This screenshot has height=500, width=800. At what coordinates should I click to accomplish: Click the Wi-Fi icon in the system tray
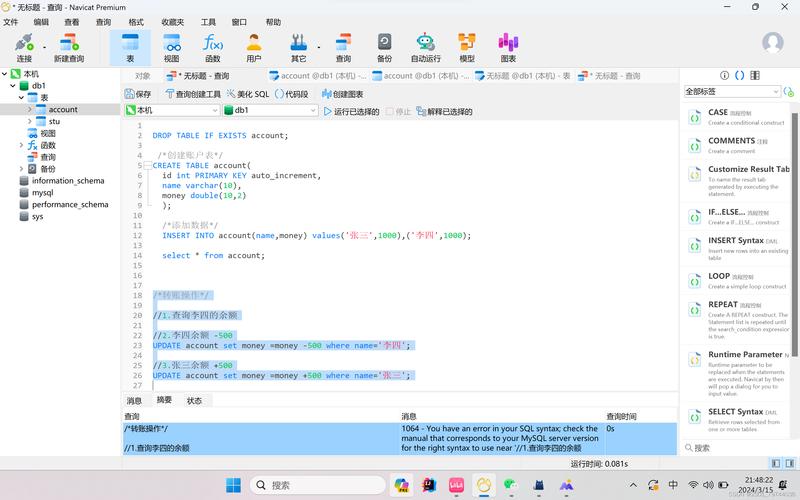point(693,485)
